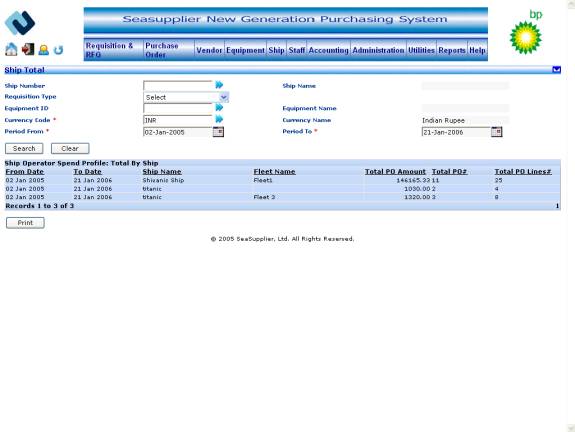Viewport: 575px width, 432px height.
Task: Click the Total By Ship table title
Action: pos(81,163)
